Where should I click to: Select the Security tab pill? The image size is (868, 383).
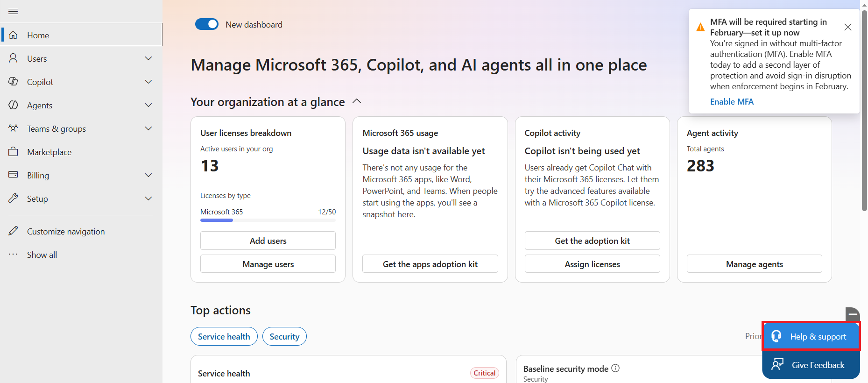coord(284,336)
